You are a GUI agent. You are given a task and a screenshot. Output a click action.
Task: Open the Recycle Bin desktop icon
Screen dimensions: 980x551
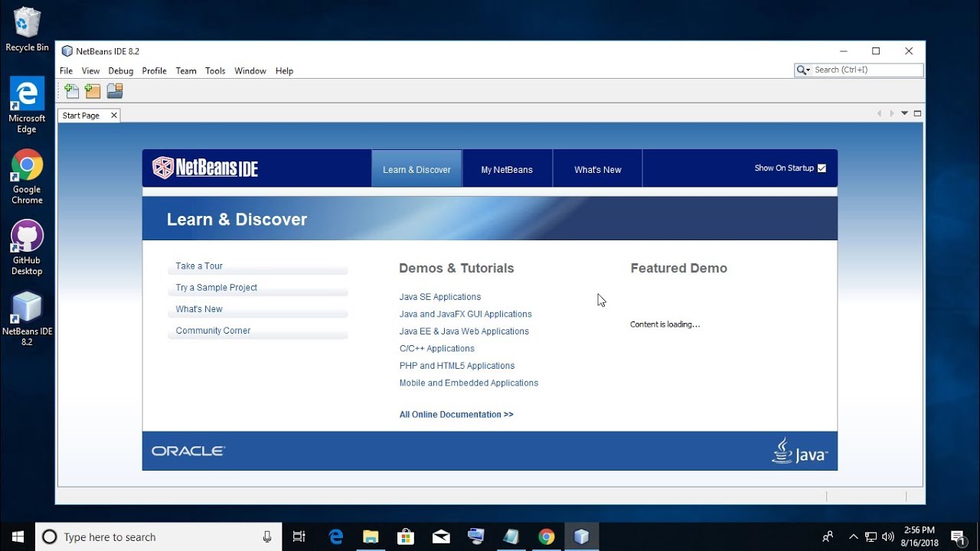tap(27, 30)
